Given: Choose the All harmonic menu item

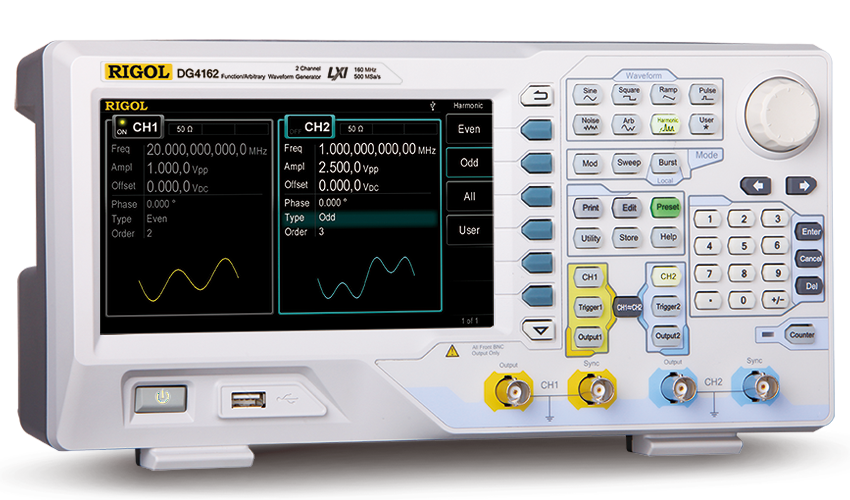Looking at the screenshot, I should [469, 196].
